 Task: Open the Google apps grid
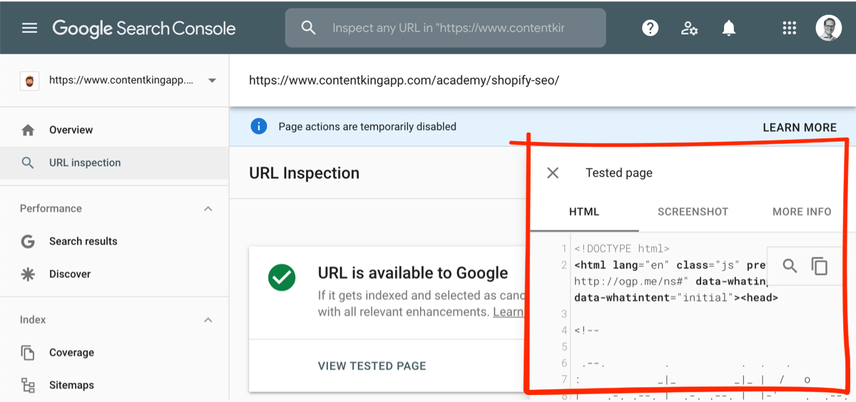coord(789,28)
